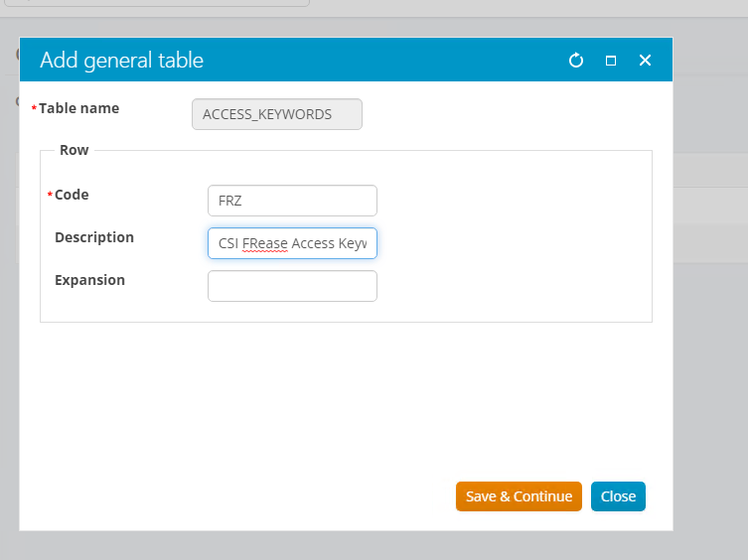Focus the Code input field containing FRZ
This screenshot has width=748, height=560.
tap(292, 201)
